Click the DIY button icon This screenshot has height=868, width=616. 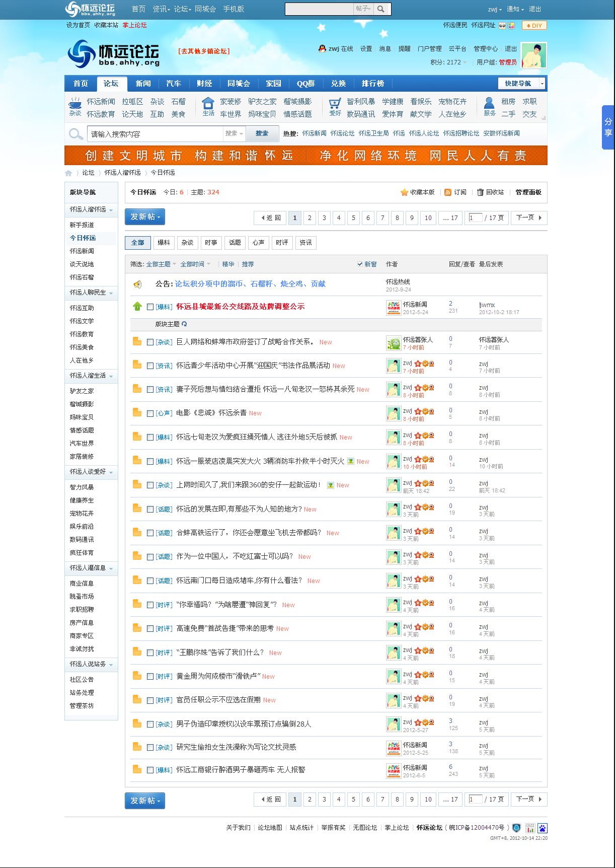pyautogui.click(x=534, y=26)
